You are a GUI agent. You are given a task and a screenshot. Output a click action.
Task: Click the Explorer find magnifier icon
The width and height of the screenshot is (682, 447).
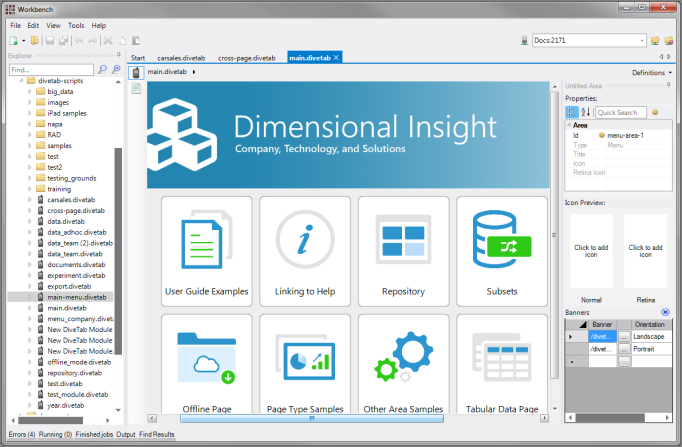click(103, 69)
